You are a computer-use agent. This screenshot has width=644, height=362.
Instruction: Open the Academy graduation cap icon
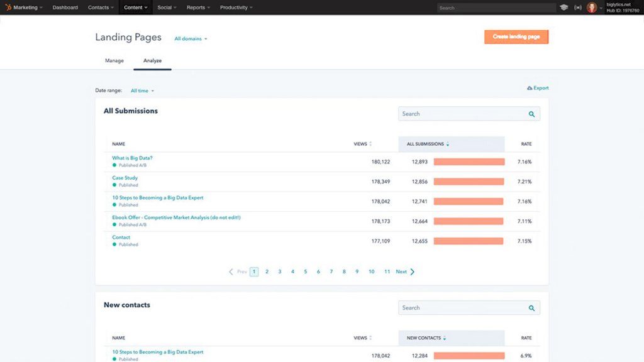[x=564, y=7]
